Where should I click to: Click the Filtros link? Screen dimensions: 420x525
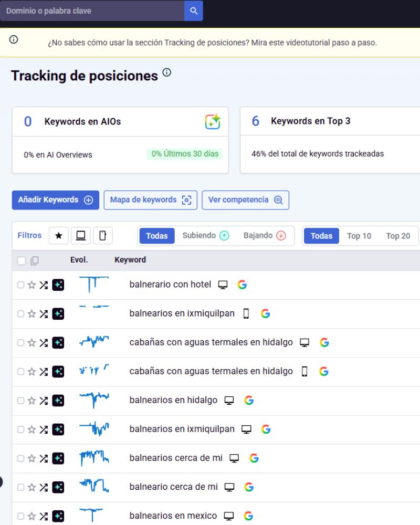pos(29,235)
